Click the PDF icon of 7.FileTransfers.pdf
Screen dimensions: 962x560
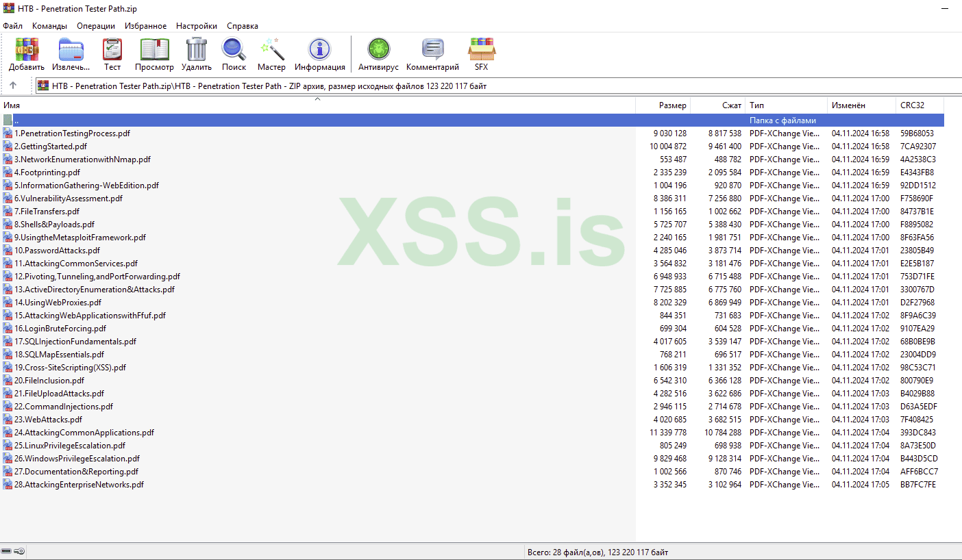click(8, 212)
